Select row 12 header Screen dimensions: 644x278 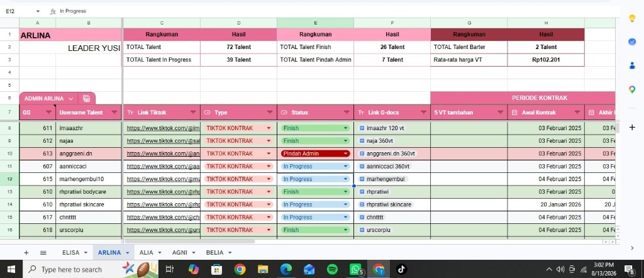9,179
